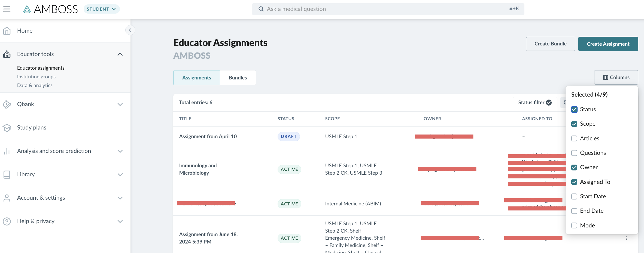The height and width of the screenshot is (253, 644).
Task: Click the Create Bundle button
Action: point(551,44)
